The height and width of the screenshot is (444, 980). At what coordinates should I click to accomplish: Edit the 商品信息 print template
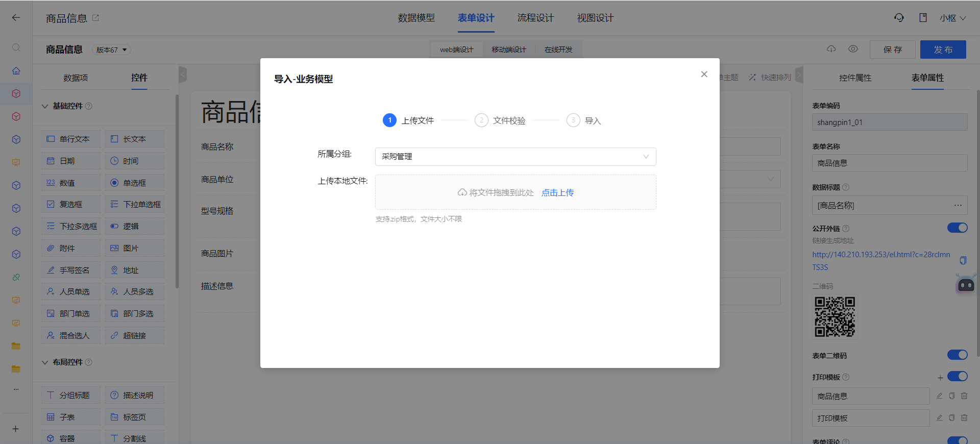coord(939,396)
